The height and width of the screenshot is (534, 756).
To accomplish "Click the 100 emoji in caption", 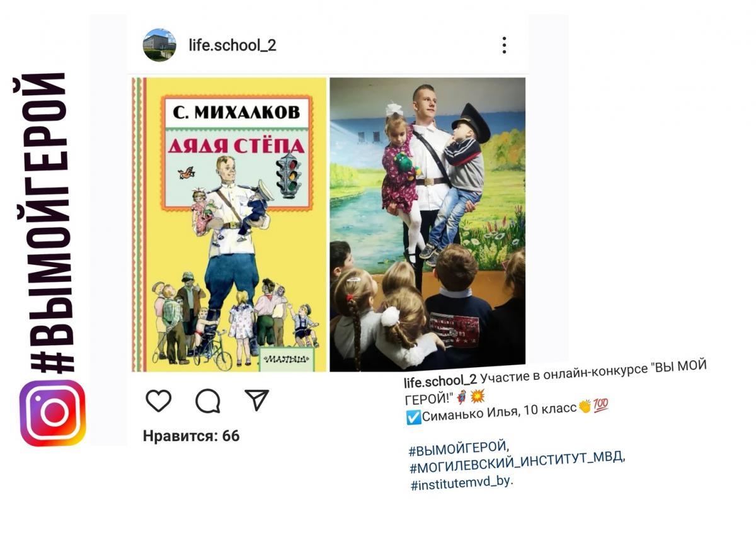I will 600,406.
